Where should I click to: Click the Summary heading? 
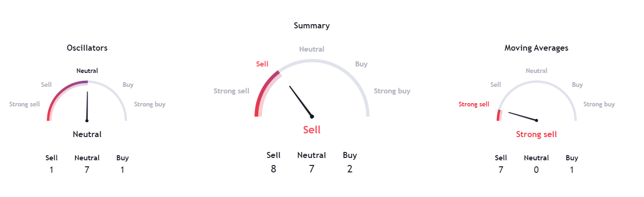(x=312, y=26)
